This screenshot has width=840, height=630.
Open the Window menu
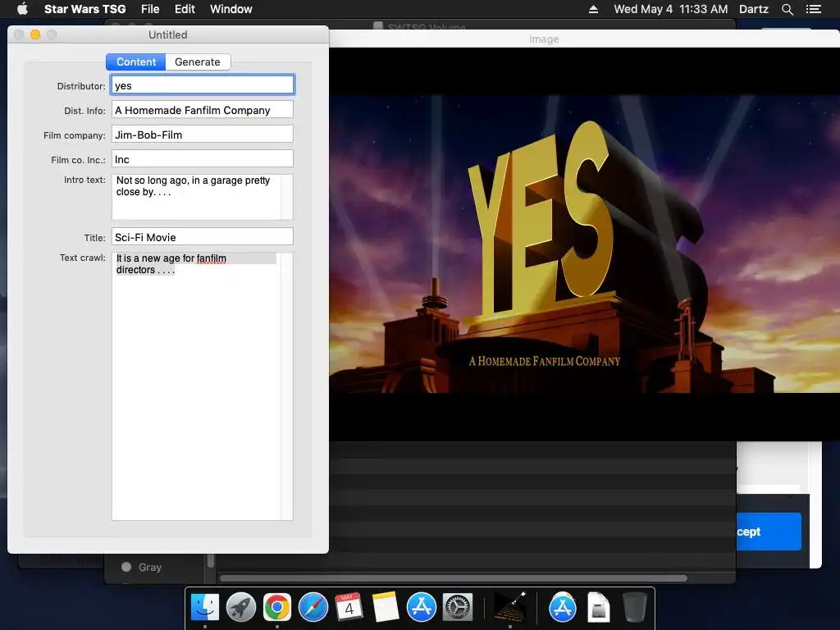tap(231, 9)
